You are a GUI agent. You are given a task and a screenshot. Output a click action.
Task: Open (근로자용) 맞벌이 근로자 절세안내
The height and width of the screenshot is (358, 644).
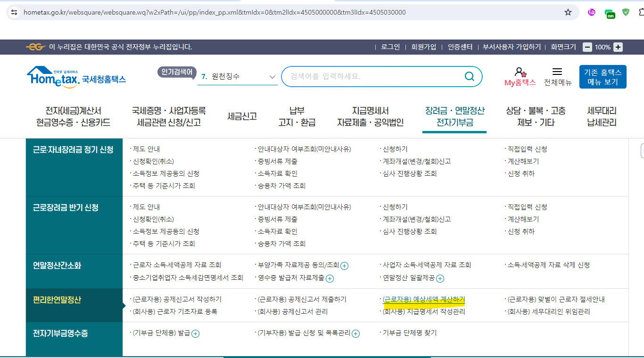[x=555, y=300]
